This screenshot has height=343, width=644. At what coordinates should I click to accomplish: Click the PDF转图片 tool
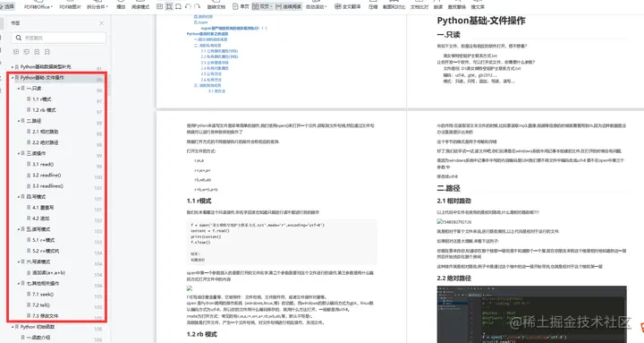(x=71, y=6)
